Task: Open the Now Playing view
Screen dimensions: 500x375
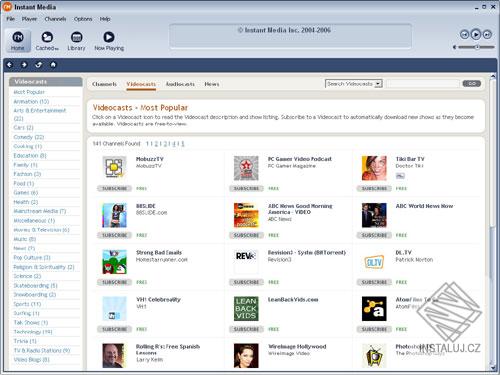Action: coord(109,41)
